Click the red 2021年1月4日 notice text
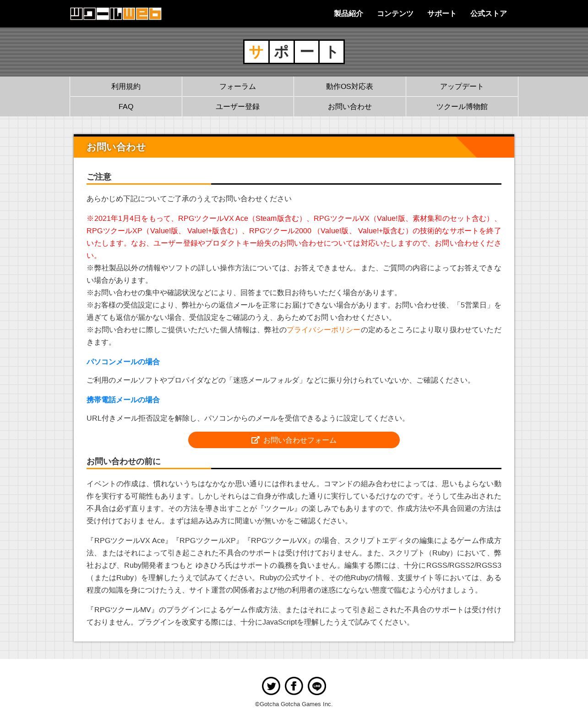Screen dimensions: 588x713 [294, 237]
